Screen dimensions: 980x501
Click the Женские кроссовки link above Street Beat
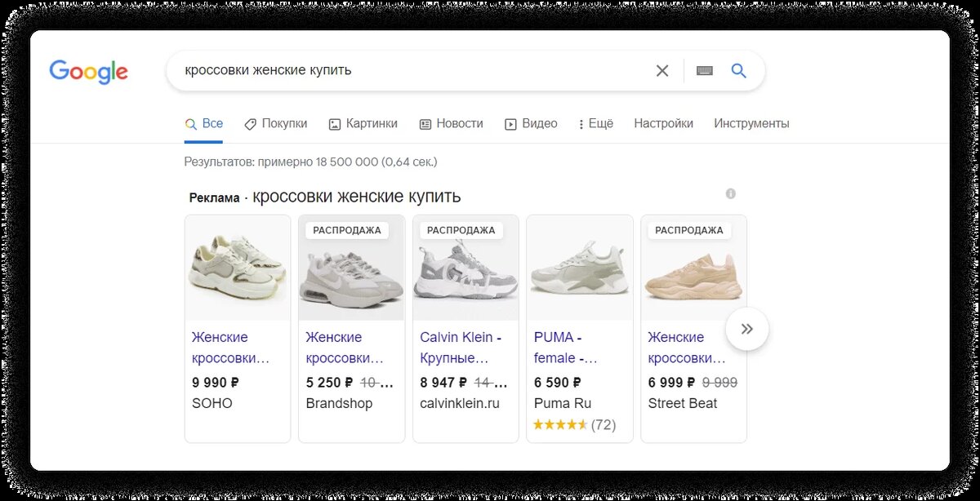click(x=687, y=348)
